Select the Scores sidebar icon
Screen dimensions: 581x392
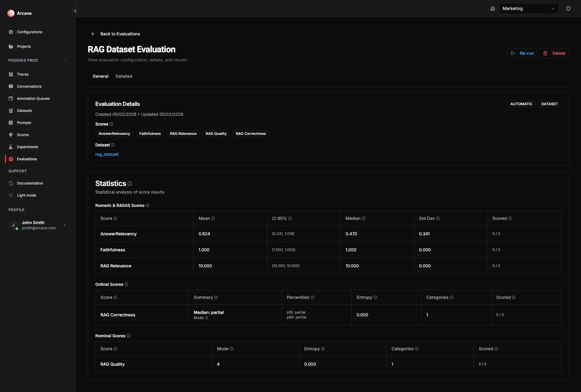coord(11,135)
